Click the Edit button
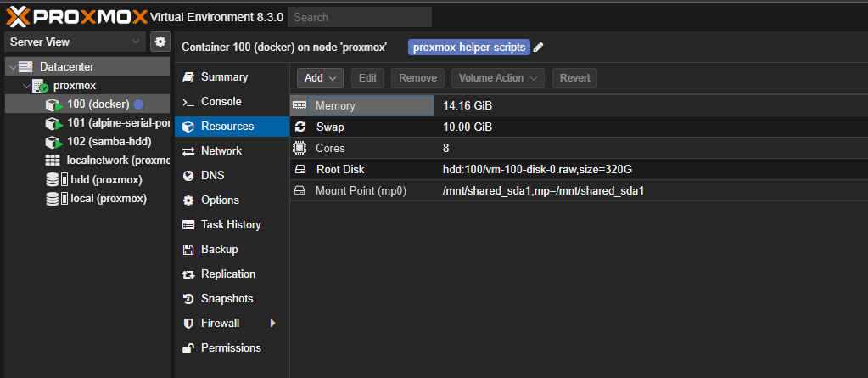Image resolution: width=868 pixels, height=378 pixels. tap(367, 78)
